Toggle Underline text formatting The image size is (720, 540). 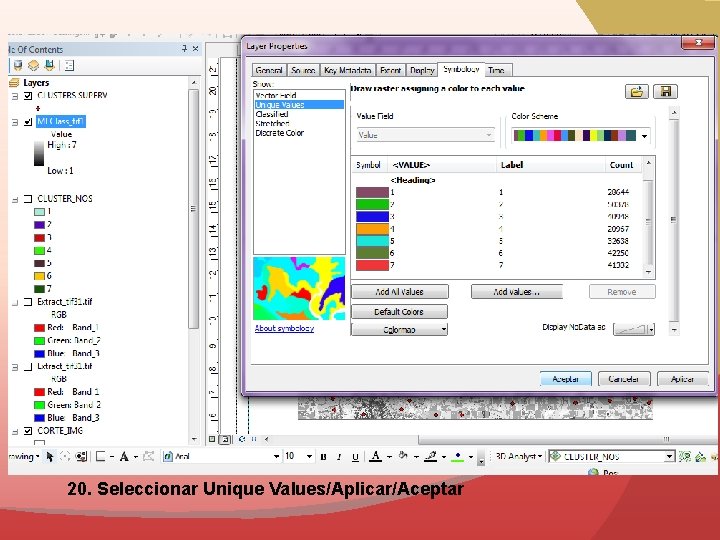click(x=355, y=457)
